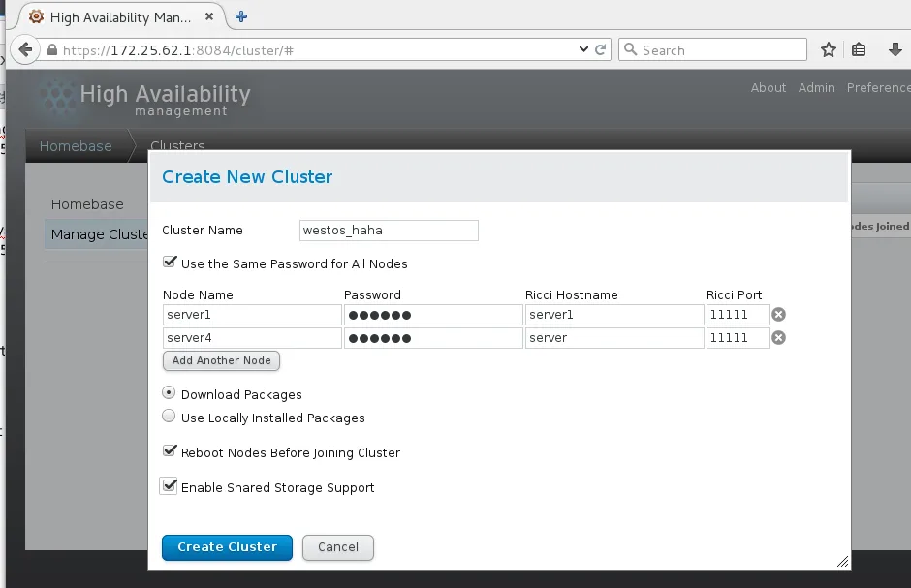This screenshot has height=588, width=911.
Task: Open the About link
Action: click(x=769, y=87)
